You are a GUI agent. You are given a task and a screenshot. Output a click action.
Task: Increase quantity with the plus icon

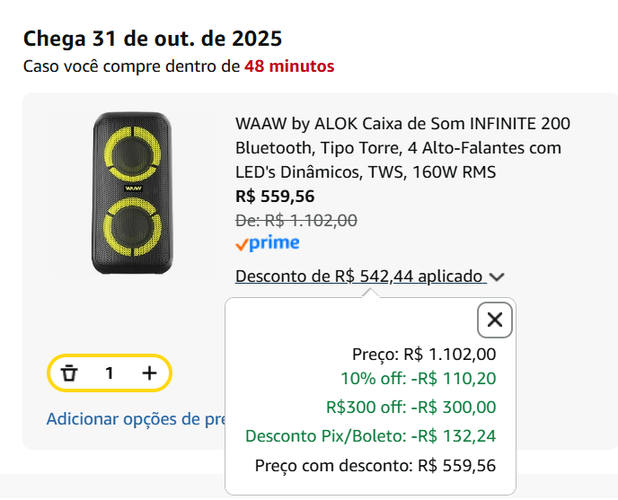coord(149,373)
